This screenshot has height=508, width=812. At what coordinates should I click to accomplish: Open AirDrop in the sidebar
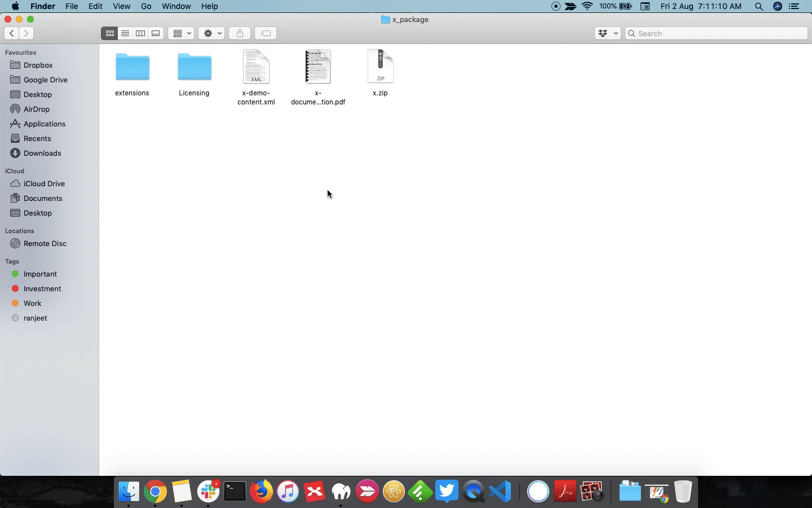(x=37, y=109)
